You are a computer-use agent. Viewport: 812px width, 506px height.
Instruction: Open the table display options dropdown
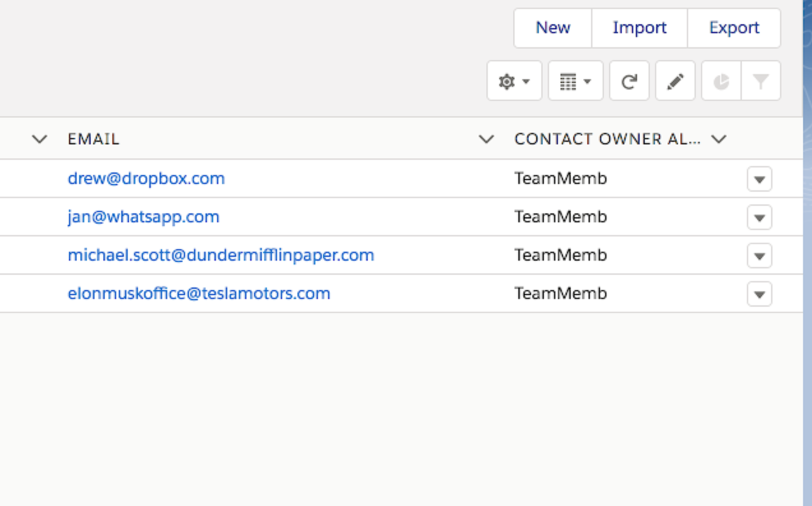(575, 81)
